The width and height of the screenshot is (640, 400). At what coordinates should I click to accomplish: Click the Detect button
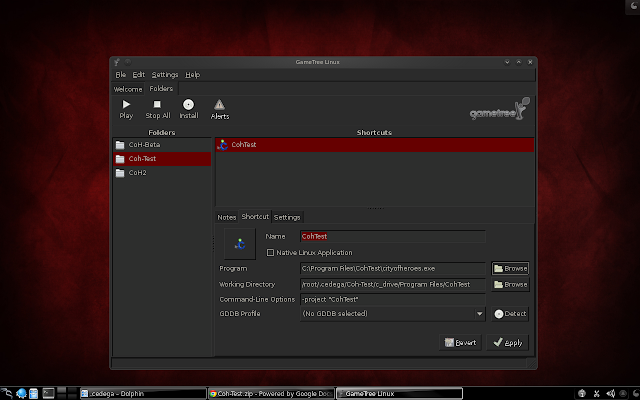[x=510, y=314]
